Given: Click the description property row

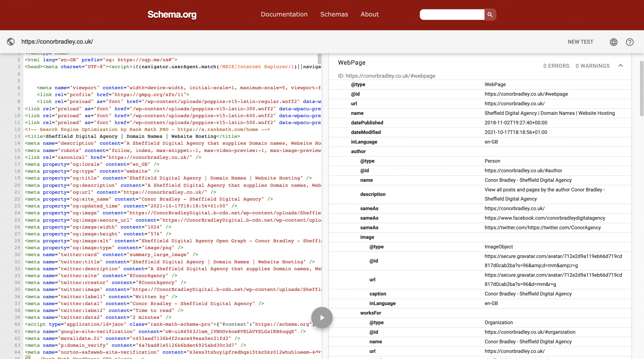Looking at the screenshot, I should pos(480,194).
